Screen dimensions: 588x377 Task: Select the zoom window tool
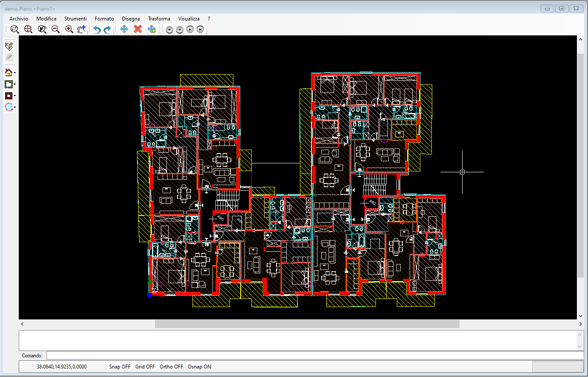point(15,29)
